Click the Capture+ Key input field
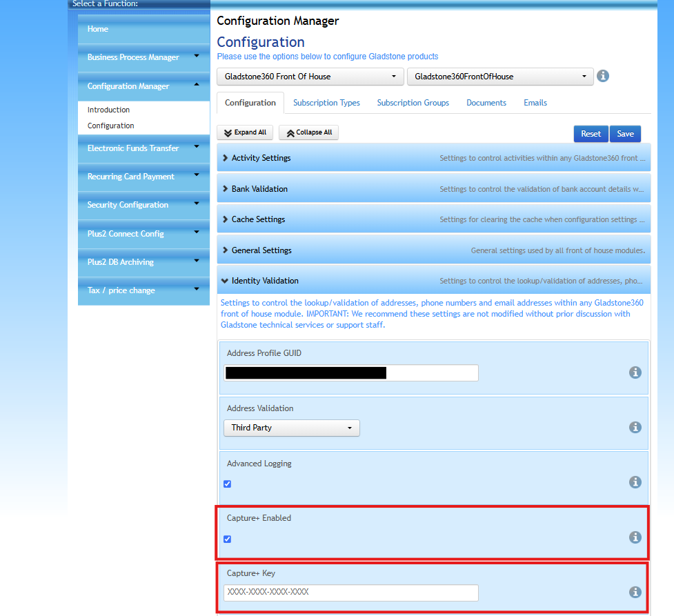 pos(350,593)
